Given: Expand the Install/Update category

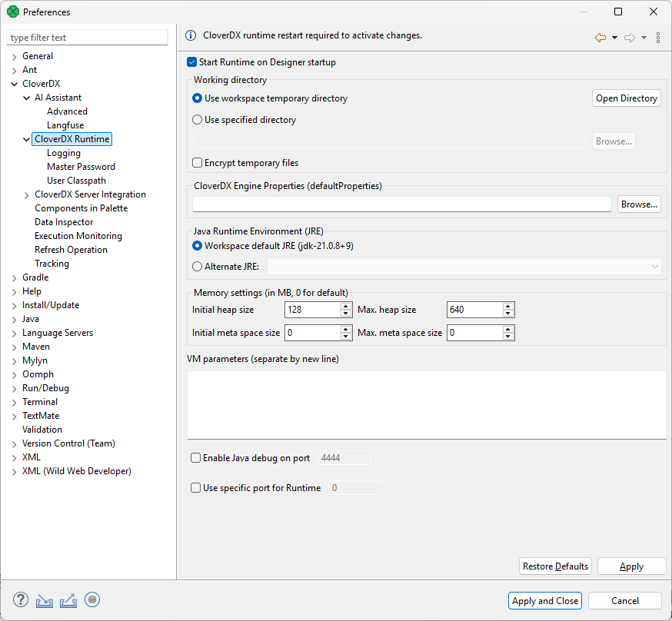Looking at the screenshot, I should pos(14,305).
